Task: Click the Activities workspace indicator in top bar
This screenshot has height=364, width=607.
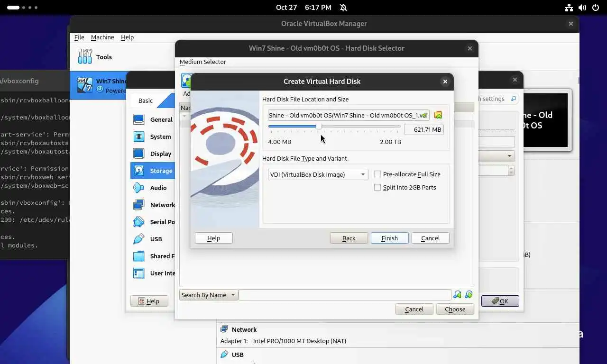Action: pyautogui.click(x=22, y=8)
